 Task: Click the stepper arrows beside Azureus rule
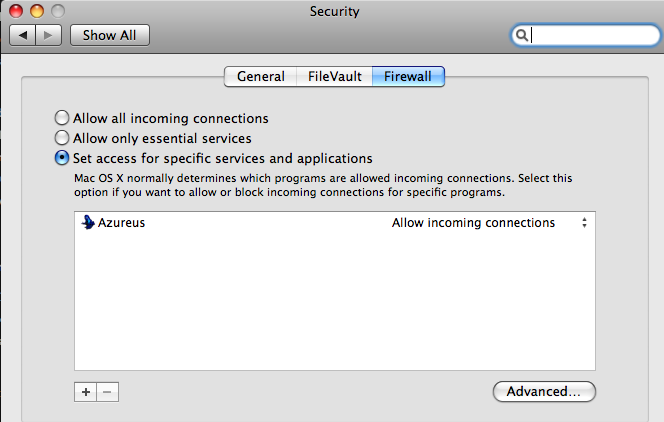click(x=584, y=223)
